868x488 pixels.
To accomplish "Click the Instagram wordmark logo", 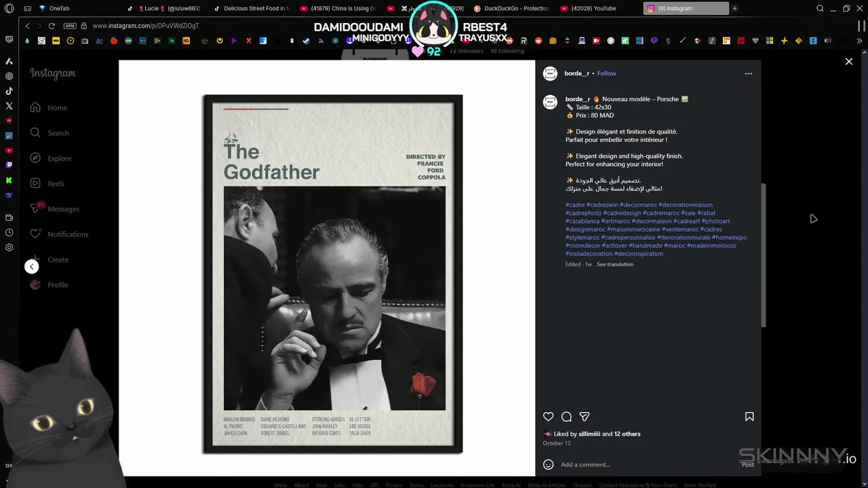I will 53,73.
